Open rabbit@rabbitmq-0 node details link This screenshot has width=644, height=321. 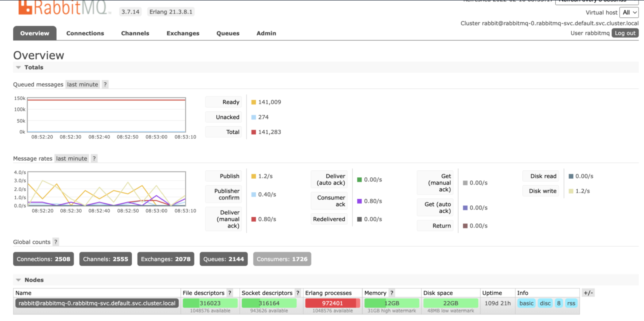(x=97, y=303)
